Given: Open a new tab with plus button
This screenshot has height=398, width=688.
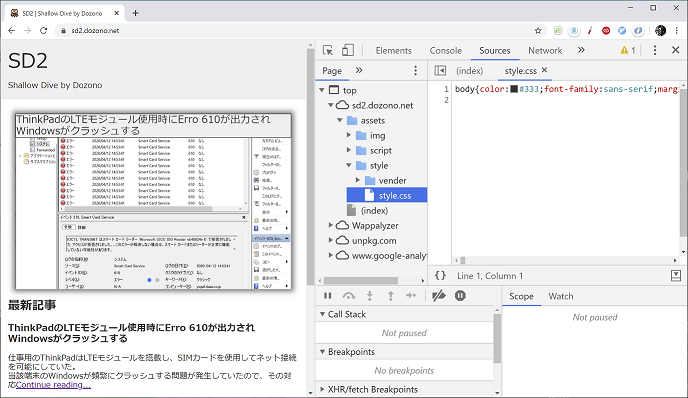Looking at the screenshot, I should click(135, 13).
